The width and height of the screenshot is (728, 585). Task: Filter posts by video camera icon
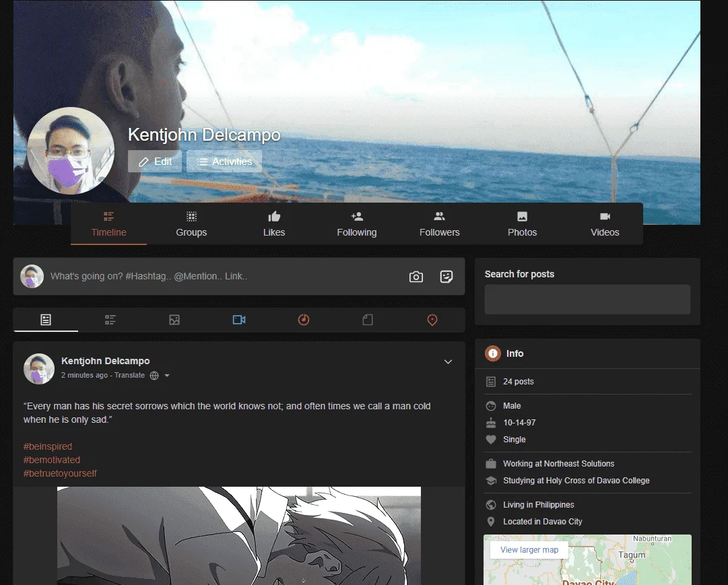coord(239,320)
